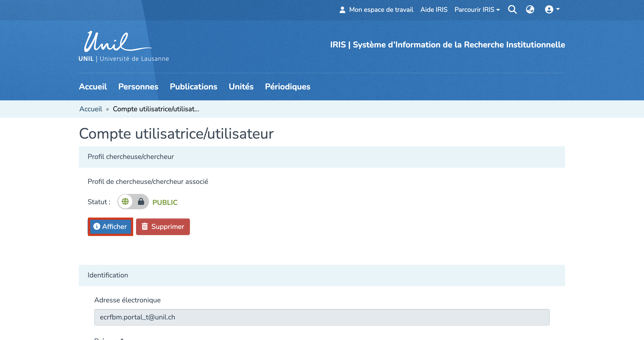This screenshot has width=644, height=340.
Task: Click the person icon beside Mon espace de travail
Action: pos(342,10)
